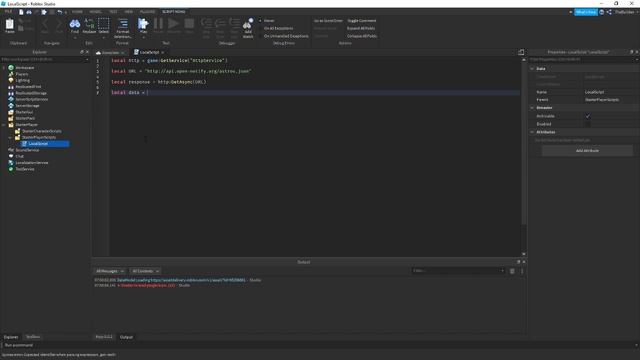This screenshot has width=640, height=360.
Task: Select ServerStorage in Explorer
Action: (x=27, y=106)
